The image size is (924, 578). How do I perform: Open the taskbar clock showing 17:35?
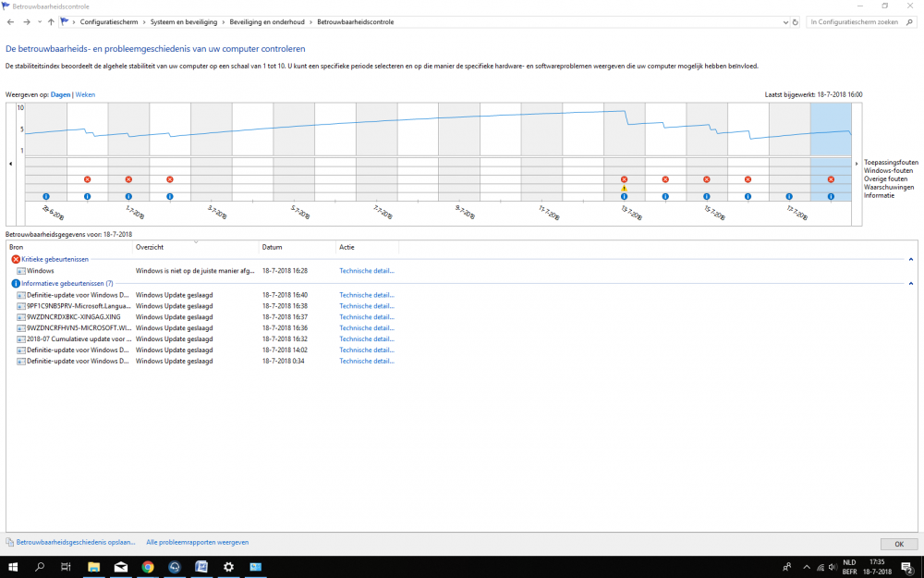coord(877,567)
